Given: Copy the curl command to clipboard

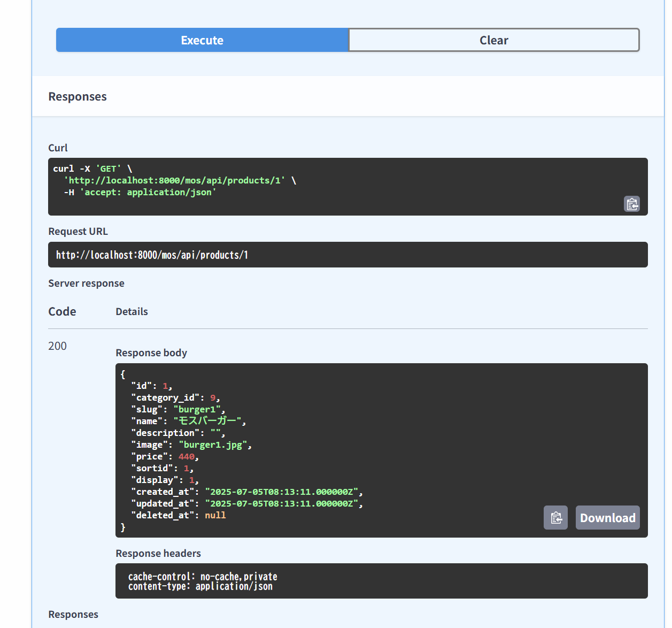Looking at the screenshot, I should [632, 204].
